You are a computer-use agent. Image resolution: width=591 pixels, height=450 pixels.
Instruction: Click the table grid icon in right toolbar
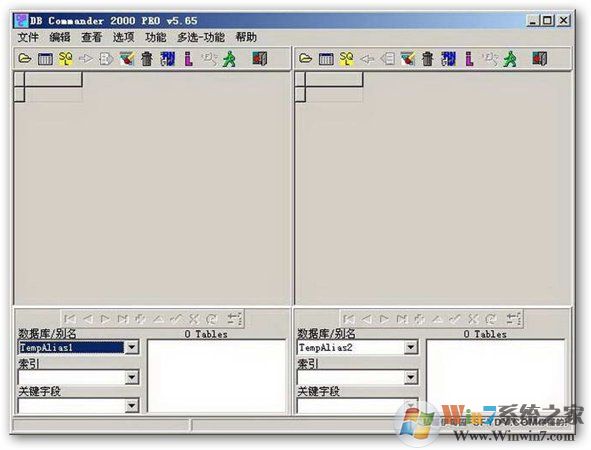(x=326, y=59)
